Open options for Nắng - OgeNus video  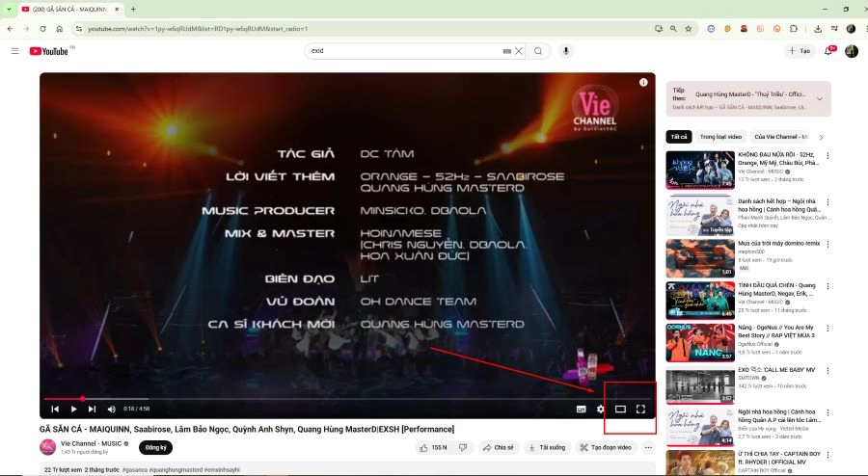(827, 329)
